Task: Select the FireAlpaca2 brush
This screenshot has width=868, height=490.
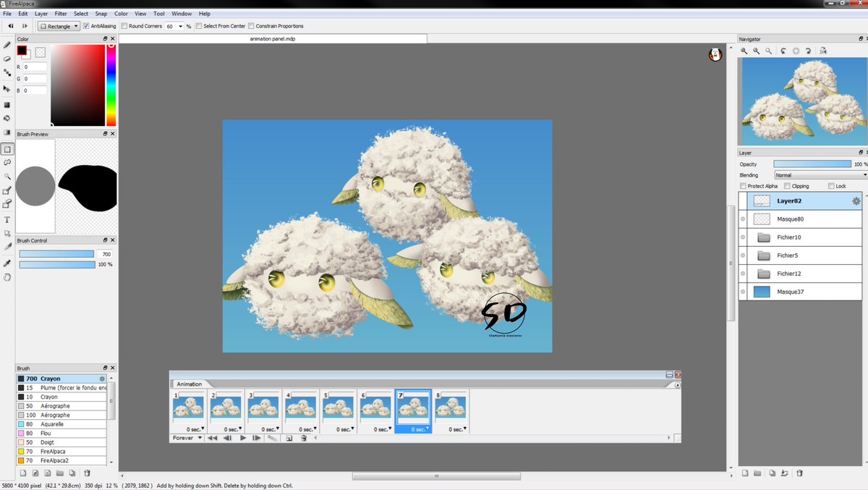Action: (61, 460)
